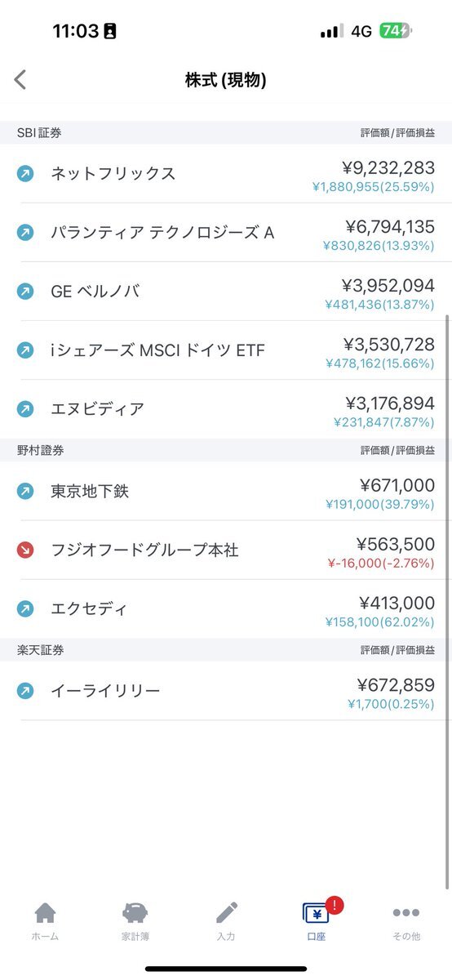Open the iシェアーズ MSCI ドイツ ETF row

pyautogui.click(x=226, y=350)
